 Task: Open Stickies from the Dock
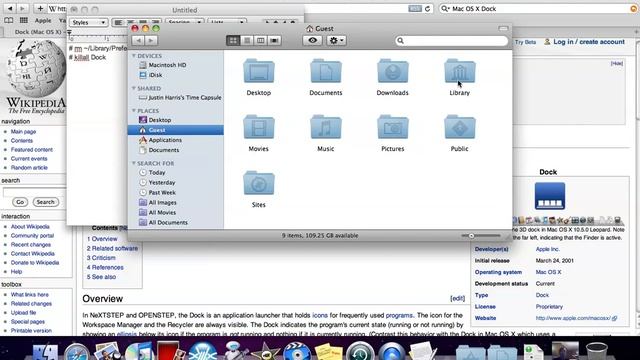(x=329, y=351)
